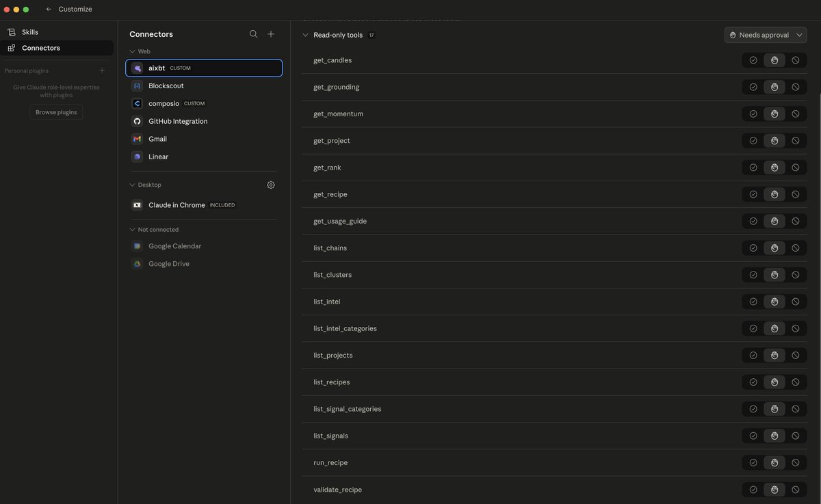Select needs-approval hand for get_candles
821x504 pixels.
(774, 60)
